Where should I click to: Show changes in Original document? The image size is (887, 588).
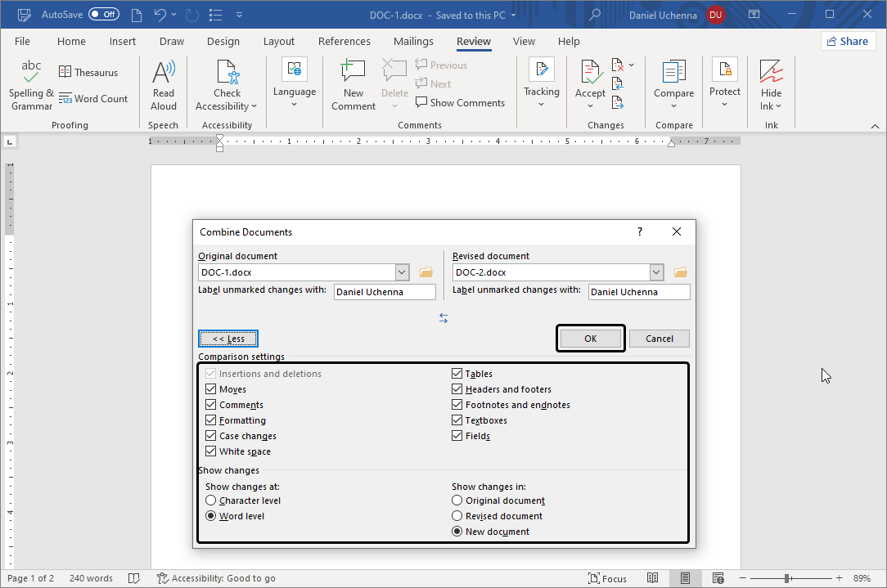[457, 500]
